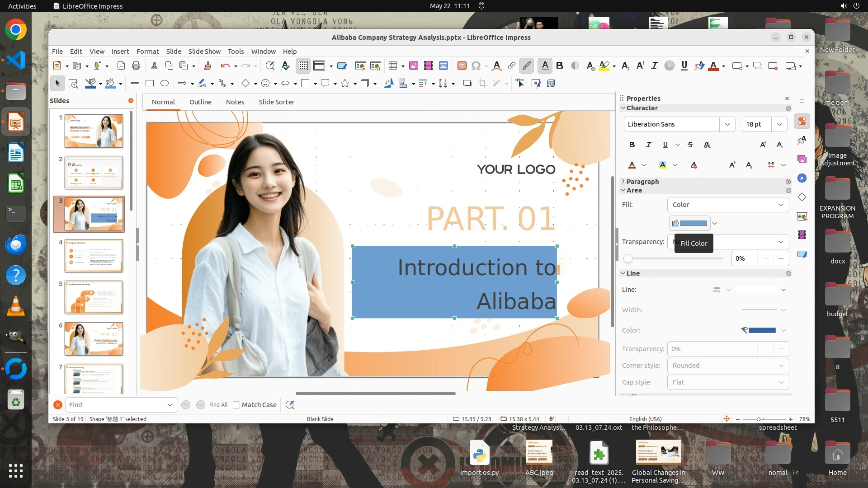The width and height of the screenshot is (868, 488).
Task: Click the Insert Hyperlink icon
Action: pyautogui.click(x=511, y=66)
